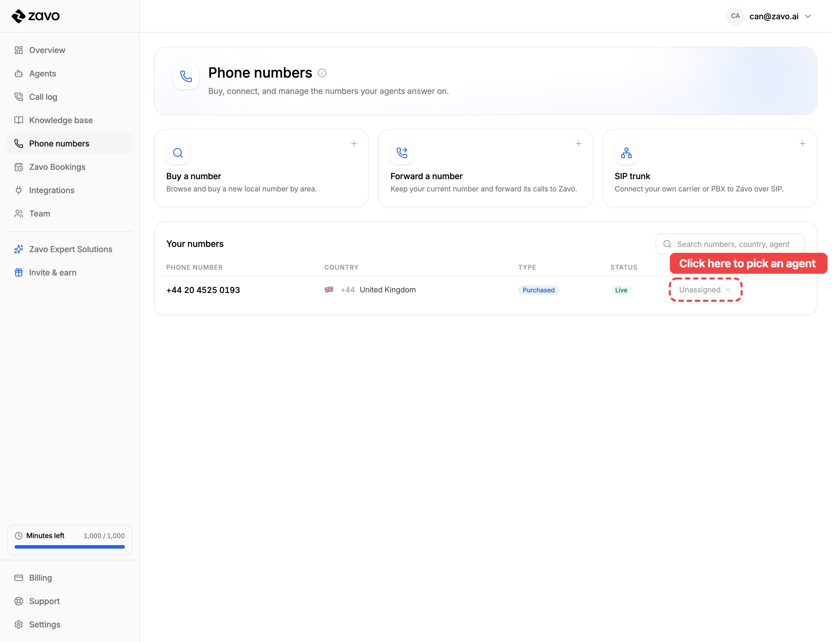This screenshot has width=840, height=642.
Task: Click the Agents robot icon
Action: [x=19, y=74]
